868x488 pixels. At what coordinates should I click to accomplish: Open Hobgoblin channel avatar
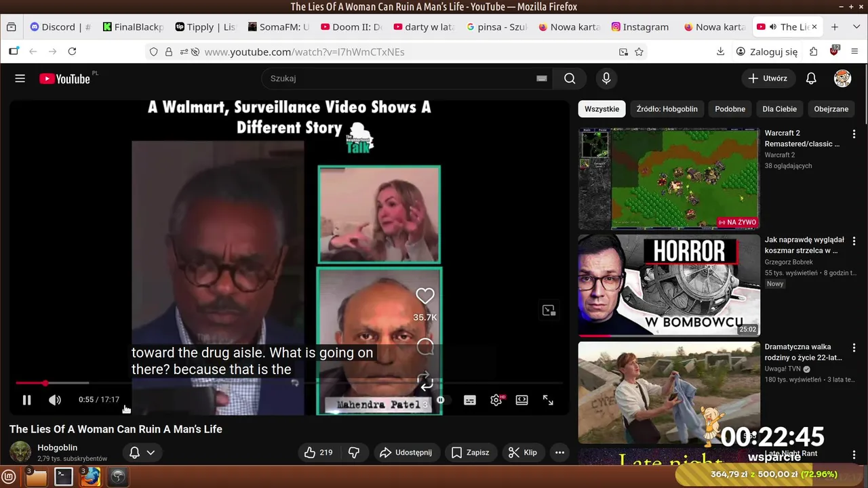click(x=20, y=452)
